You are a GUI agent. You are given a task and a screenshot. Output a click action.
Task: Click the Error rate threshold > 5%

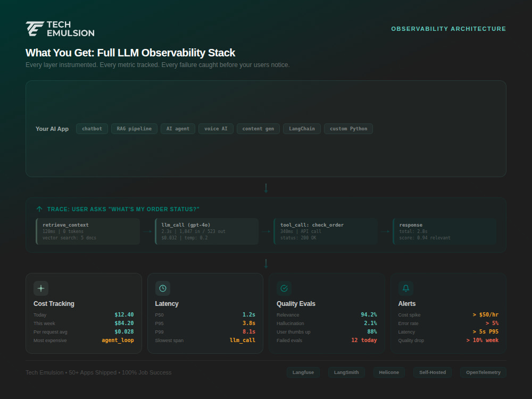(x=492, y=323)
